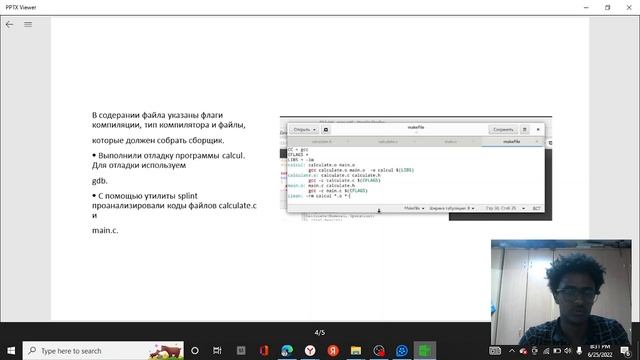Click the touch keyboard tray icon
This screenshot has height=360, width=640.
tap(495, 351)
